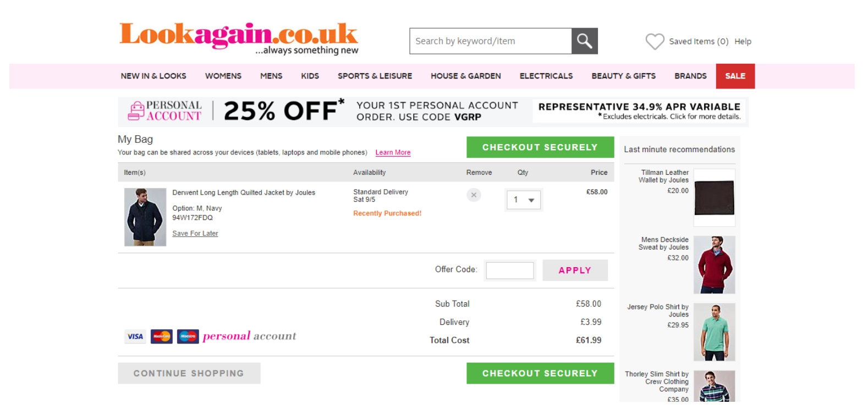Click the Save For Later link

(x=195, y=234)
